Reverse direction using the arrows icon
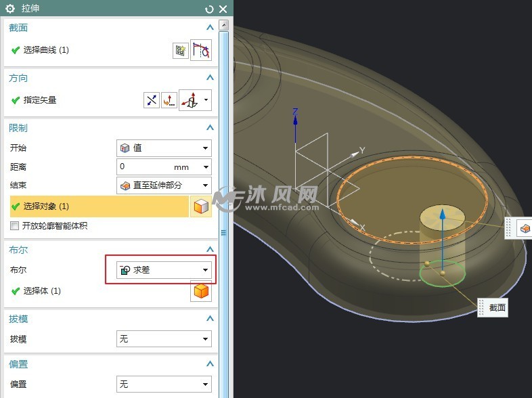The image size is (532, 398). tap(152, 100)
